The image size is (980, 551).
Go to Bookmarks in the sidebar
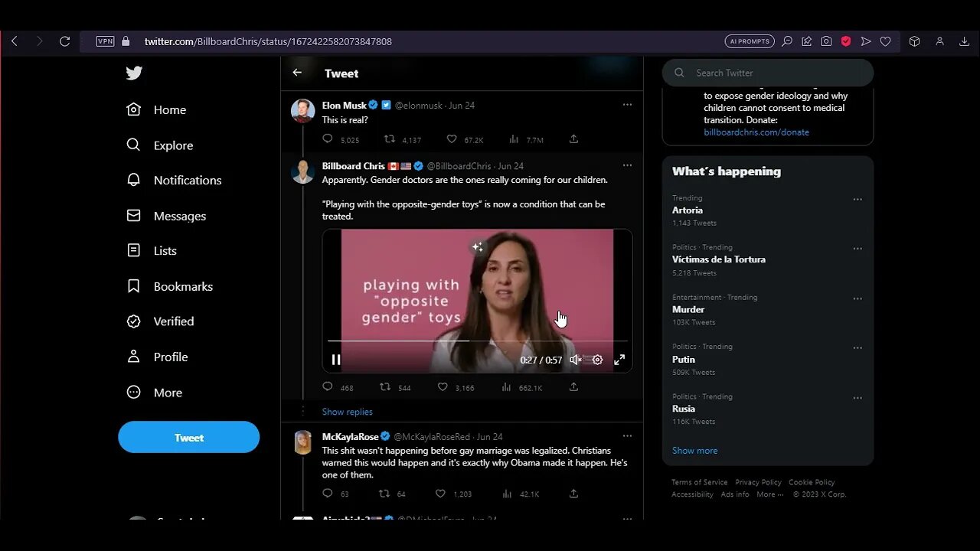pyautogui.click(x=183, y=286)
